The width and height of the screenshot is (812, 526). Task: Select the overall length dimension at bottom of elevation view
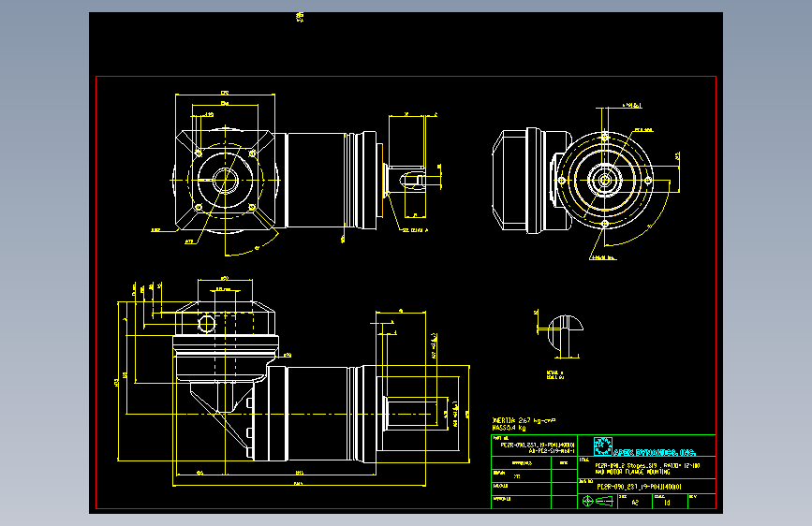pyautogui.click(x=299, y=485)
